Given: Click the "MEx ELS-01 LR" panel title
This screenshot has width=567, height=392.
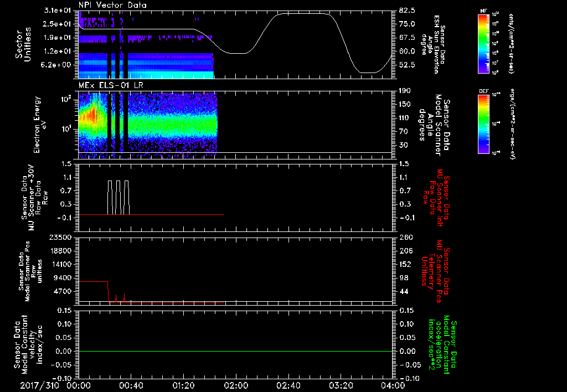Looking at the screenshot, I should coord(112,85).
